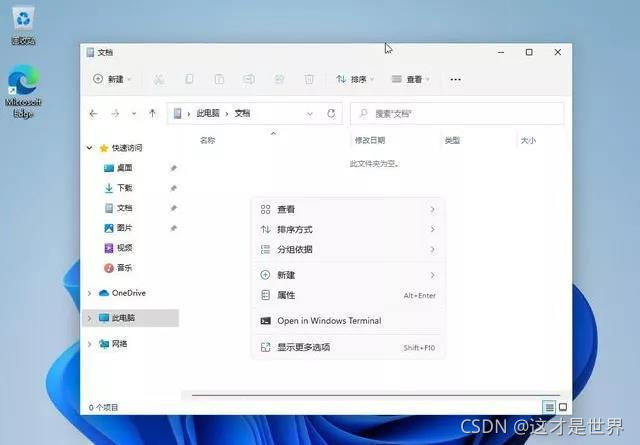Open the three-dots See more menu
Viewport: 640px width, 445px height.
456,79
